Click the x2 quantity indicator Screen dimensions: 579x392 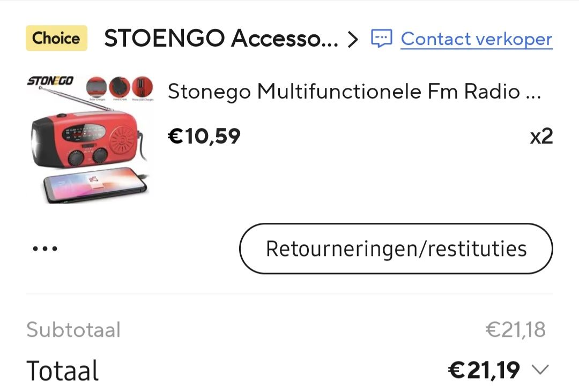pos(541,137)
